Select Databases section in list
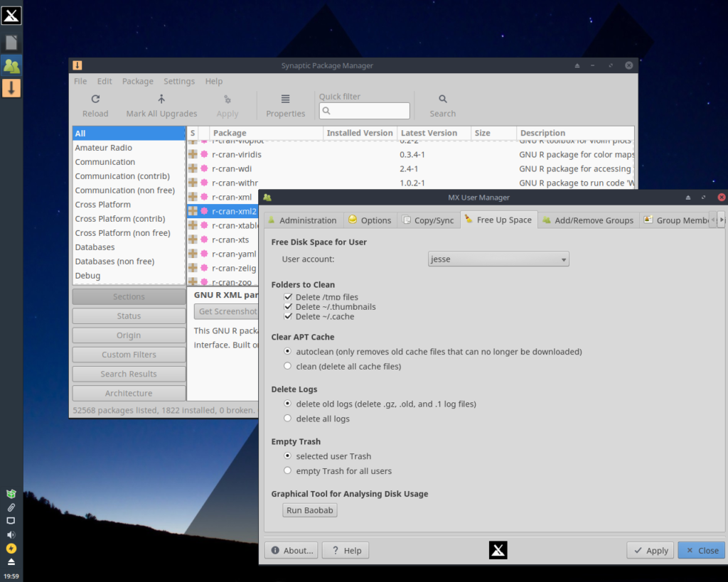Screen dimensions: 728x582 (129, 247)
